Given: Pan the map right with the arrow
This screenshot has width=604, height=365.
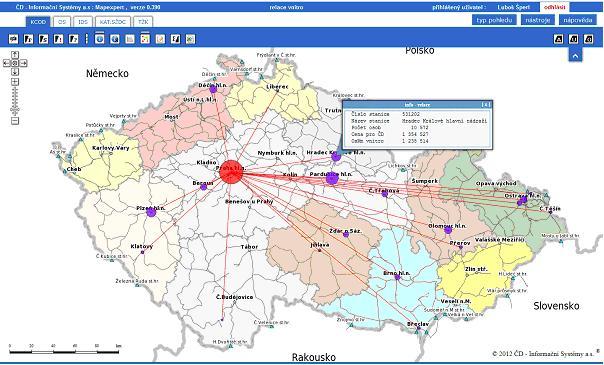Looking at the screenshot, I should tap(23, 63).
